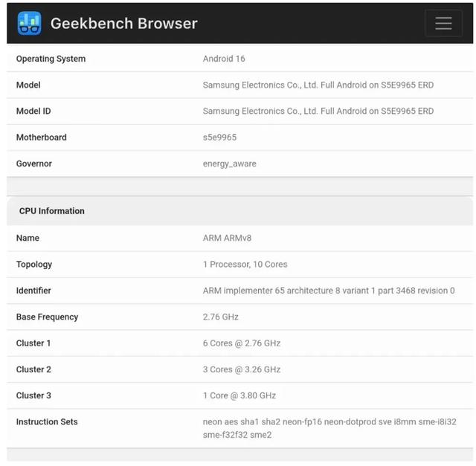Click the Base Frequency 2.76 GHz value
Viewport: 476px width, 466px height.
point(220,317)
